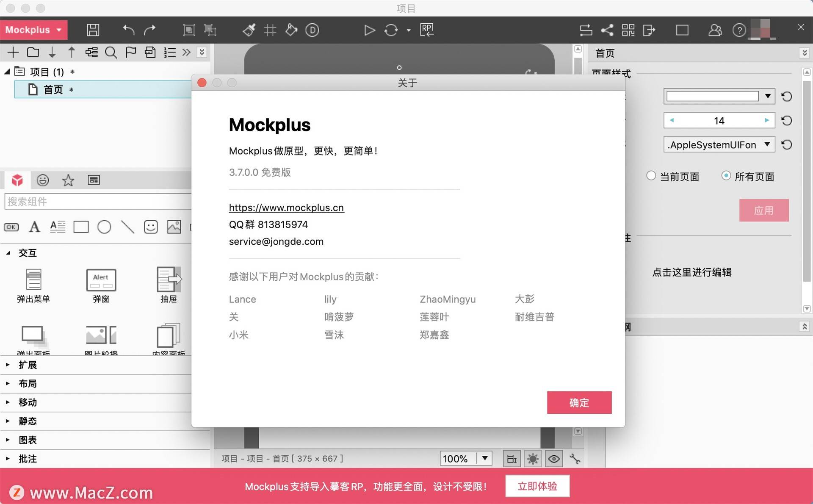Click the 应用 apply button

tap(764, 210)
